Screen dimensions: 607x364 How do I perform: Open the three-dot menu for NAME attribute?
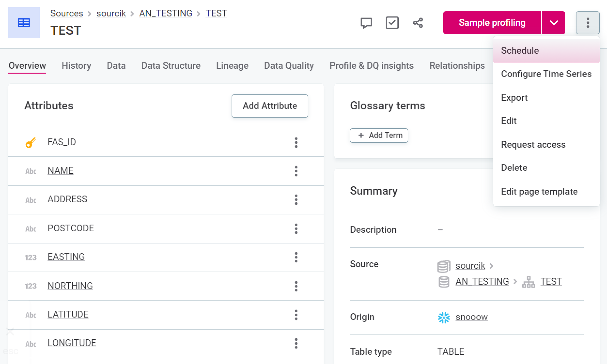(296, 171)
